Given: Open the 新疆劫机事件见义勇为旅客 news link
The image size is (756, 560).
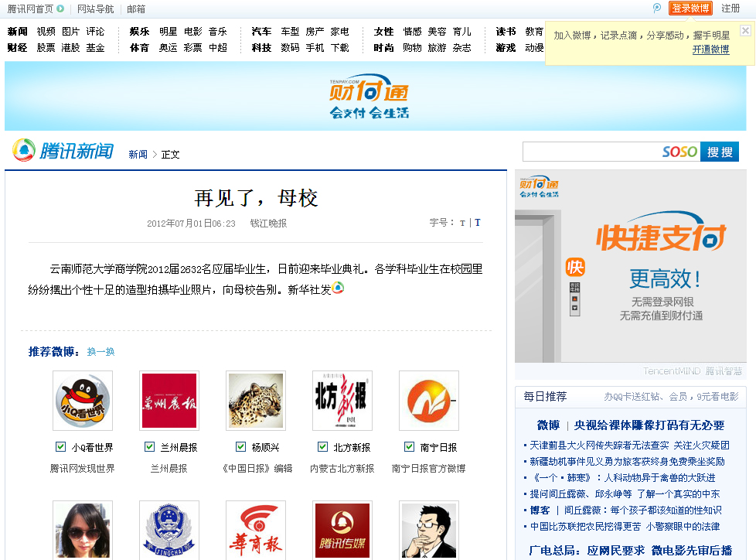Looking at the screenshot, I should pos(627,462).
